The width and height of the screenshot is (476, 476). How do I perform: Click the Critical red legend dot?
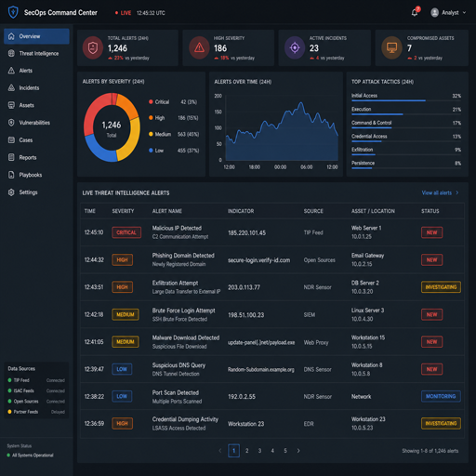pyautogui.click(x=151, y=101)
